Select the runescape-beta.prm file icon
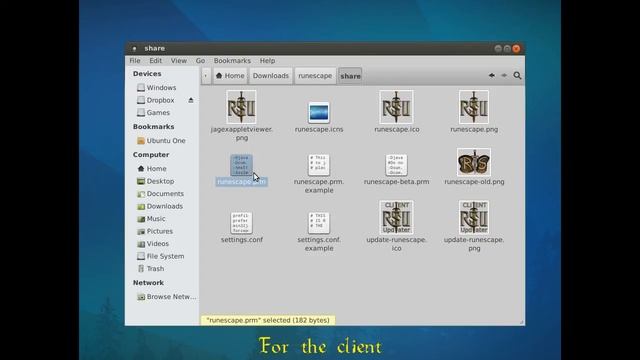 (x=396, y=165)
